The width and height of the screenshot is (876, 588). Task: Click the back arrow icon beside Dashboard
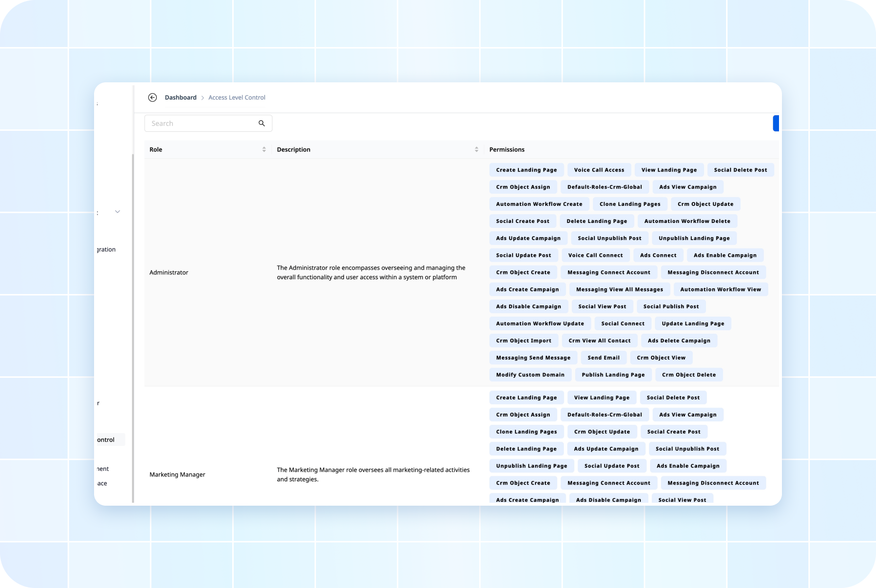(x=152, y=98)
